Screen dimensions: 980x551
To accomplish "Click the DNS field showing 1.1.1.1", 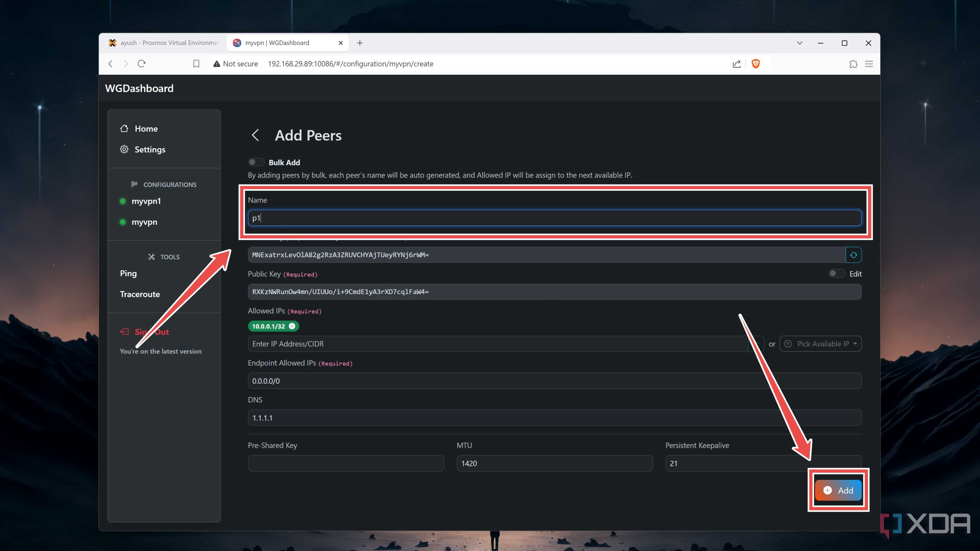I will [554, 418].
